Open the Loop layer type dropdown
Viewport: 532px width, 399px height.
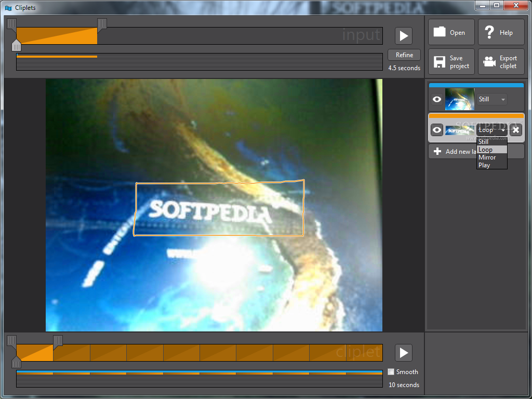click(491, 130)
